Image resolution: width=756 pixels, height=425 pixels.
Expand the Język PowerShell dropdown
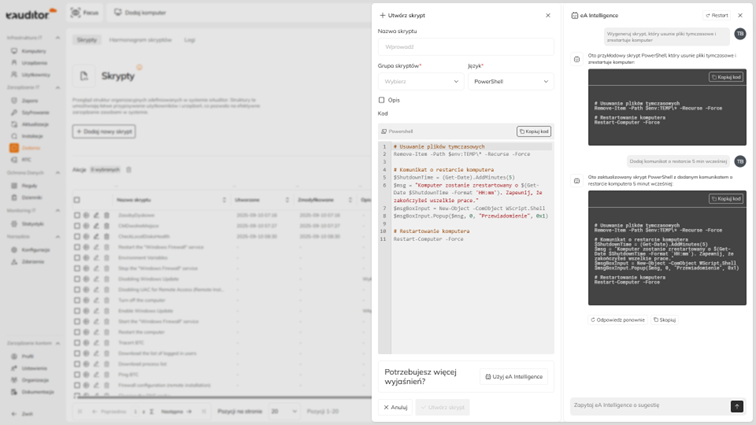(x=510, y=81)
